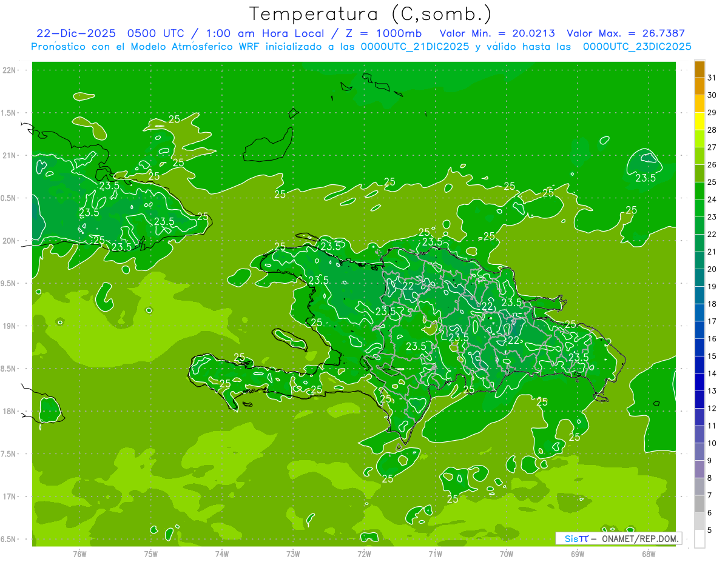Click the '70W' longitude axis label
The width and height of the screenshot is (728, 562).
coord(507,554)
